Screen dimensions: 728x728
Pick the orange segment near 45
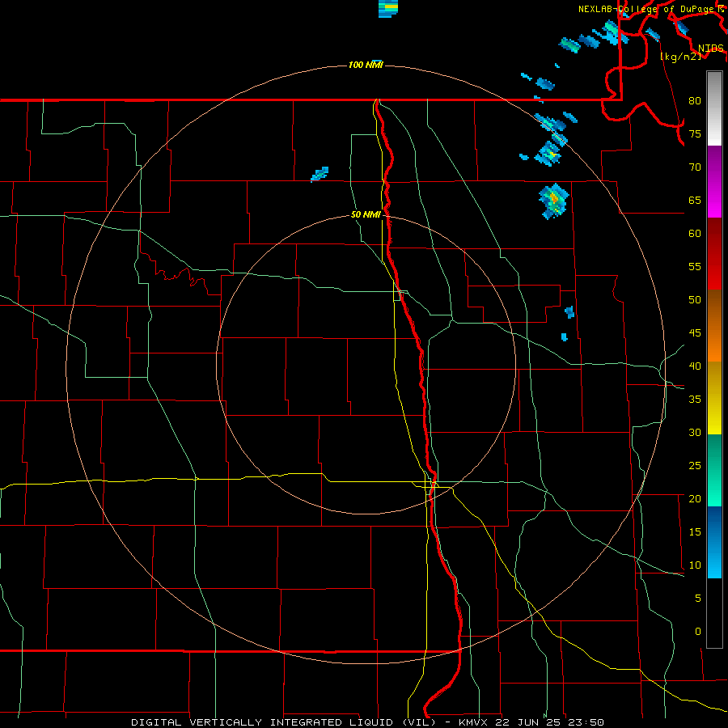click(x=714, y=344)
